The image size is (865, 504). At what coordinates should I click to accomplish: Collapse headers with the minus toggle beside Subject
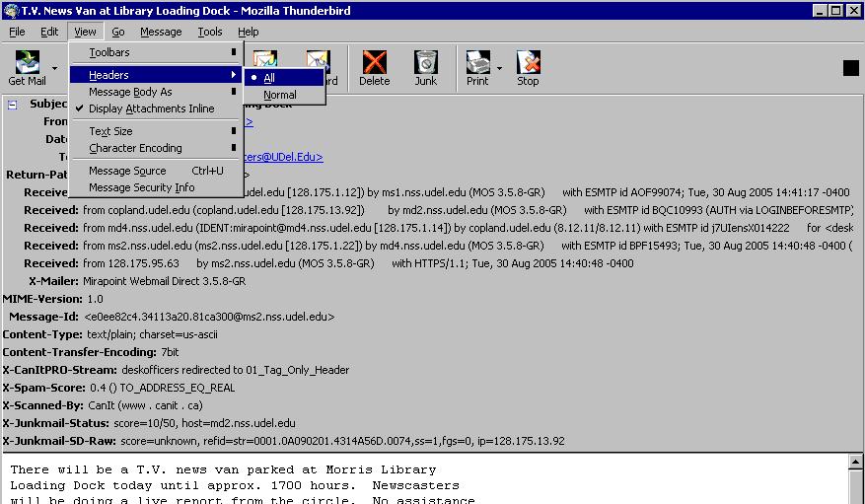12,105
